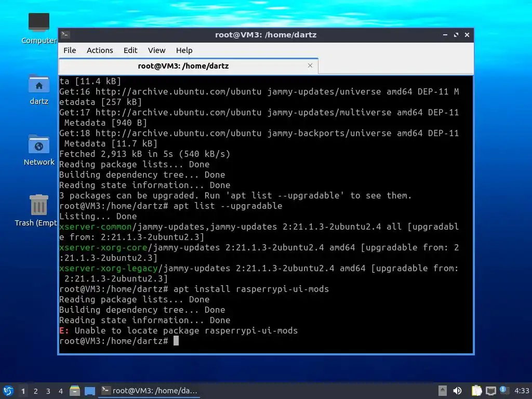Click the green xserver-xorg-legacy package name
532x399 pixels.
[x=108, y=268]
